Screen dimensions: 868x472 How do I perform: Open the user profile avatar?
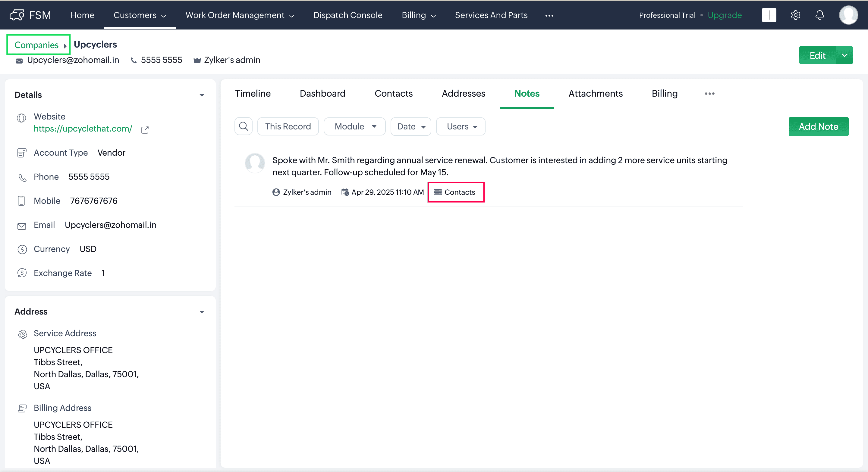[848, 15]
